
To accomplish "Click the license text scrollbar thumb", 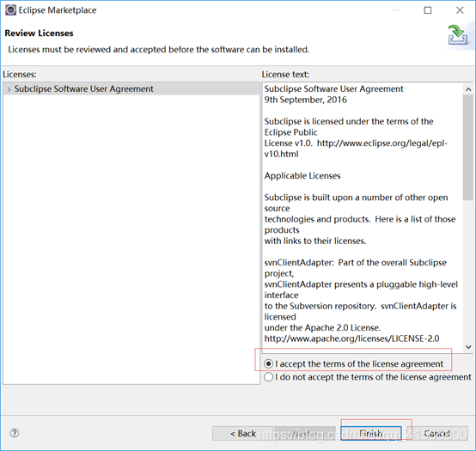I will point(468,147).
